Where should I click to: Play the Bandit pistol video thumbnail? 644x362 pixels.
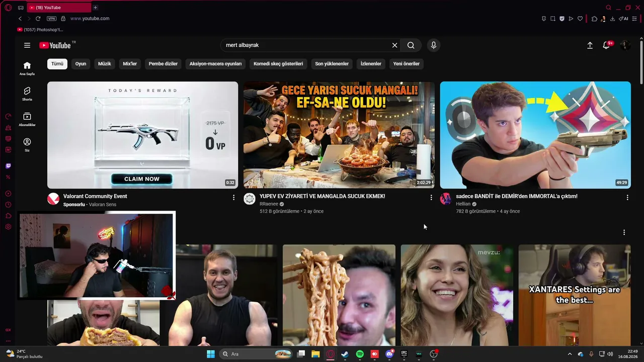[535, 135]
